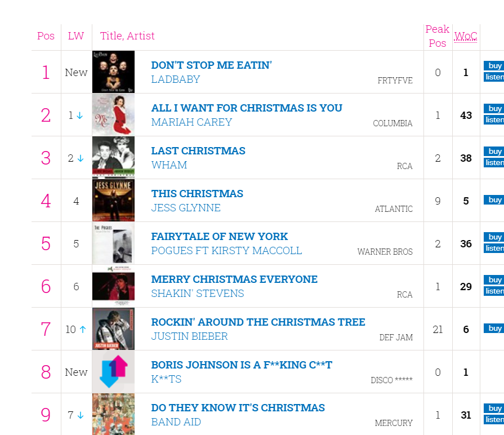
Task: Click buy button for Don't Stop Me Eatin'
Action: point(494,65)
